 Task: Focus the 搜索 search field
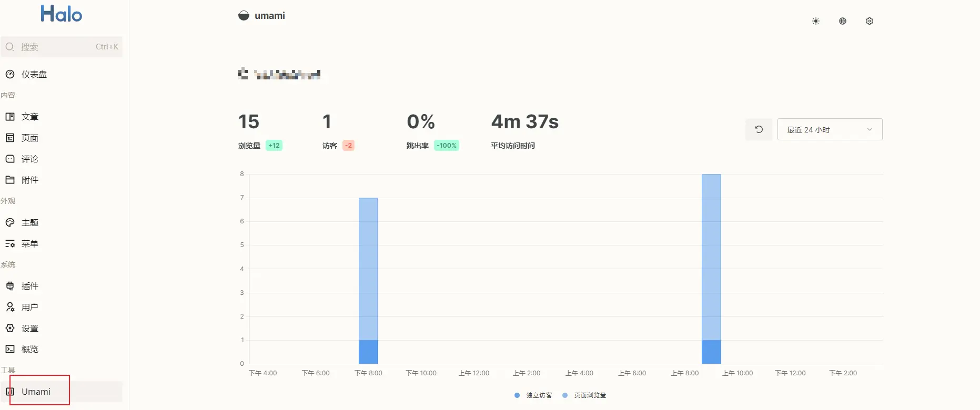point(62,47)
